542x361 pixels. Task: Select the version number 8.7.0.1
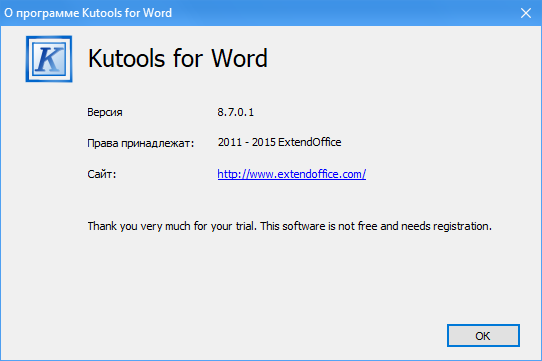coord(235,112)
